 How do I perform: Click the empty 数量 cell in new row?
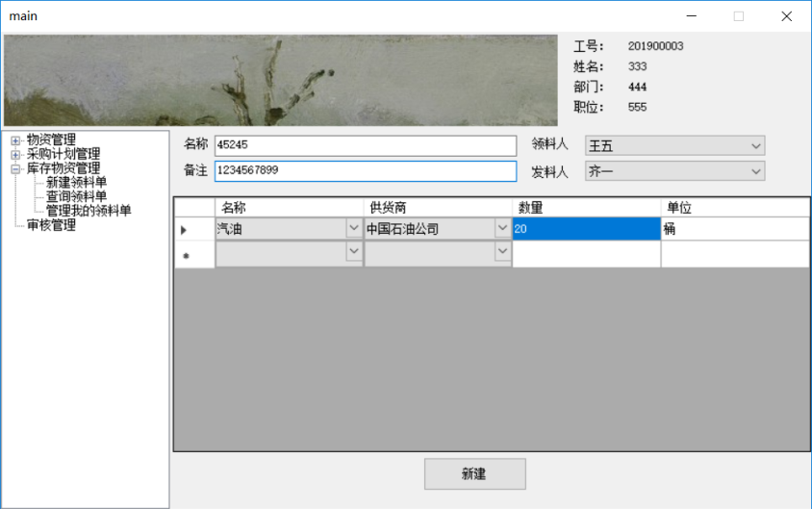(586, 254)
